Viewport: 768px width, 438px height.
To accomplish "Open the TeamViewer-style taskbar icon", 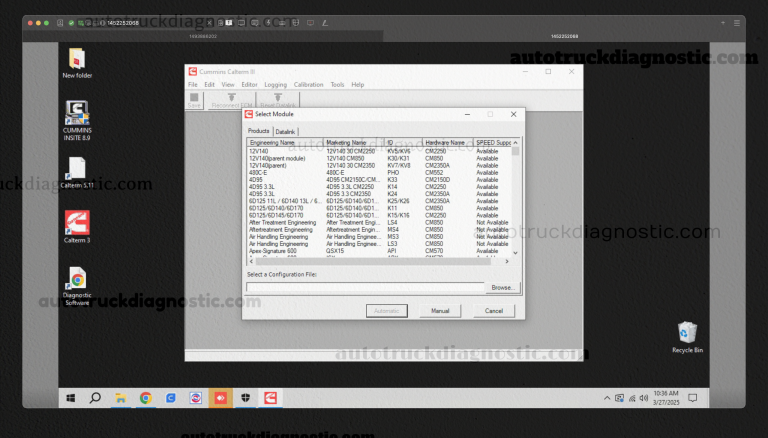I will [x=195, y=398].
